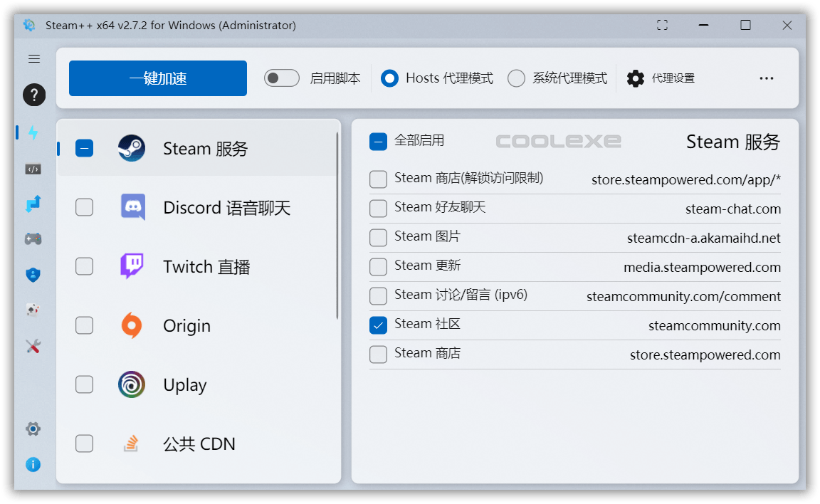Click the 启用脚本 label text
This screenshot has width=820, height=504.
(335, 78)
